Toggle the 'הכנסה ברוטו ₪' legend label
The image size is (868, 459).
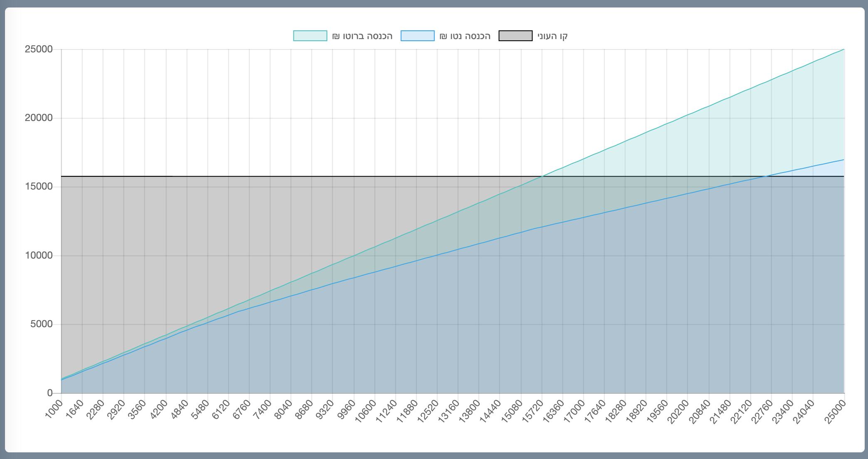click(x=362, y=36)
